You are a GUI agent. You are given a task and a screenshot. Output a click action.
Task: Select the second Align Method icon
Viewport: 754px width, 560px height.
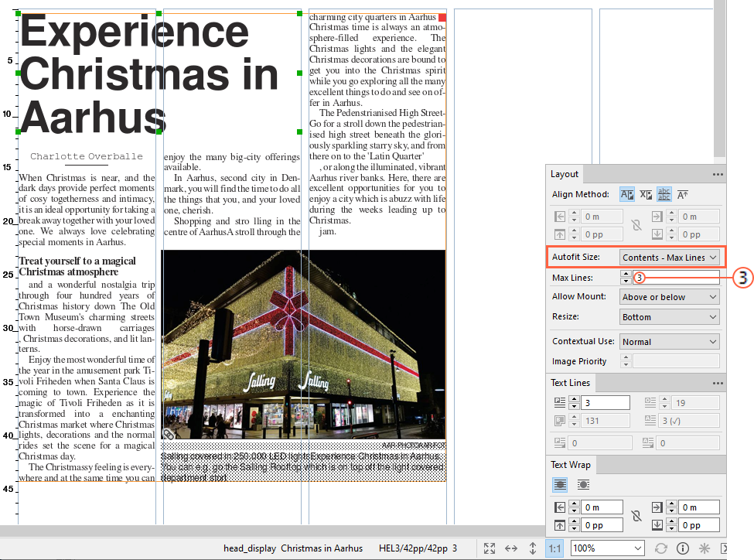(x=646, y=195)
